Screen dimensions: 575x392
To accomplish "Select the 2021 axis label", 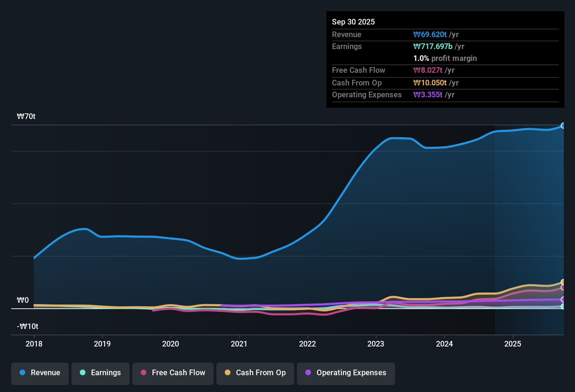I will 239,344.
